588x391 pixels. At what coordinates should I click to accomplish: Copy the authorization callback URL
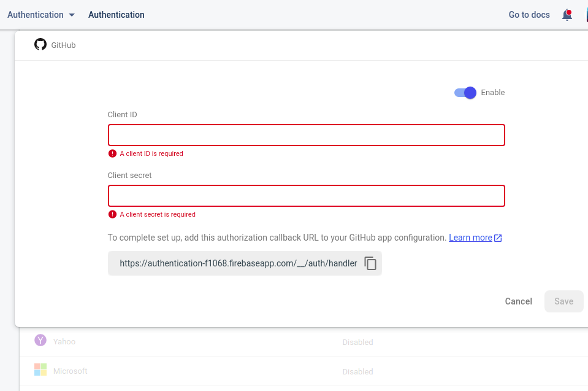370,263
